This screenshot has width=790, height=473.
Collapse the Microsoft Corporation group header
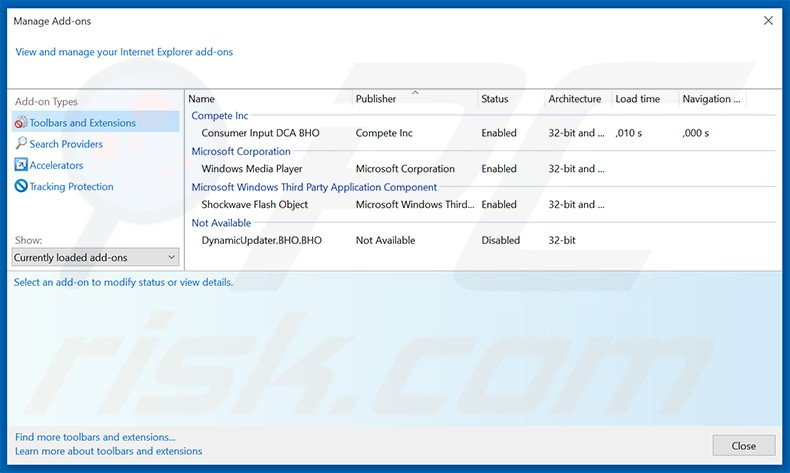click(241, 152)
